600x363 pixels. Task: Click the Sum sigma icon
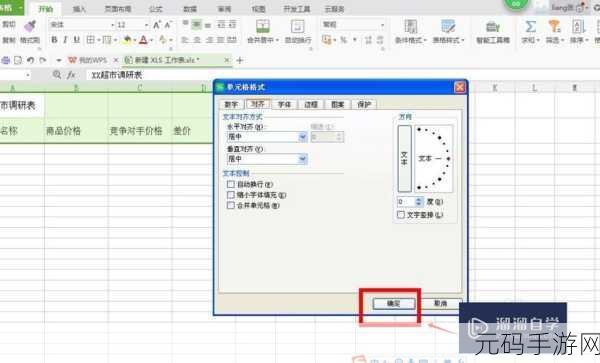(x=530, y=26)
